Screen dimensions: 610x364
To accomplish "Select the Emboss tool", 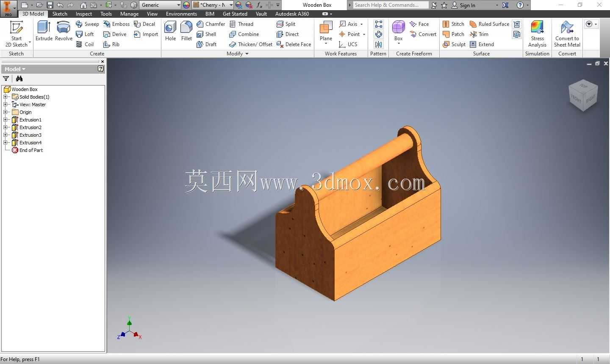I will (116, 24).
